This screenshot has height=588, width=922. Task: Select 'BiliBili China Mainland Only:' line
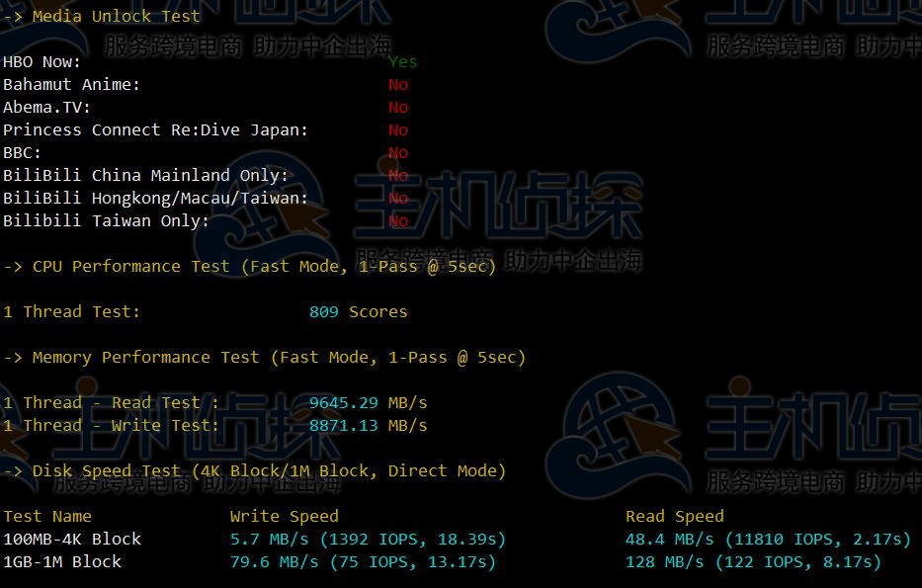point(146,176)
